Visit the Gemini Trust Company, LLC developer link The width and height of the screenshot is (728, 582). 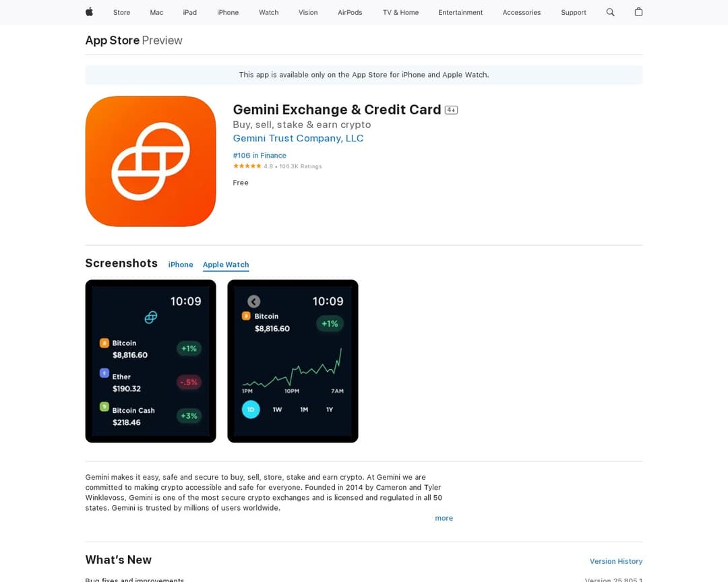pos(298,138)
